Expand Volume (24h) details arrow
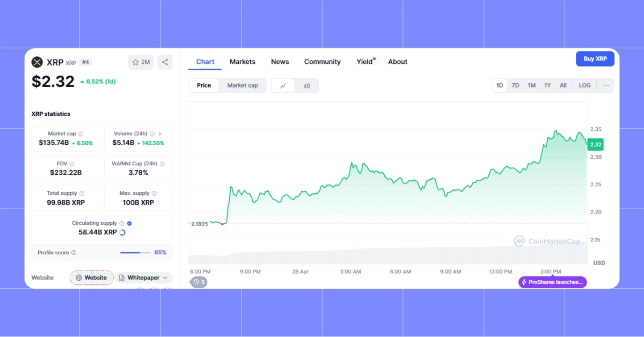This screenshot has width=644, height=337. click(160, 134)
